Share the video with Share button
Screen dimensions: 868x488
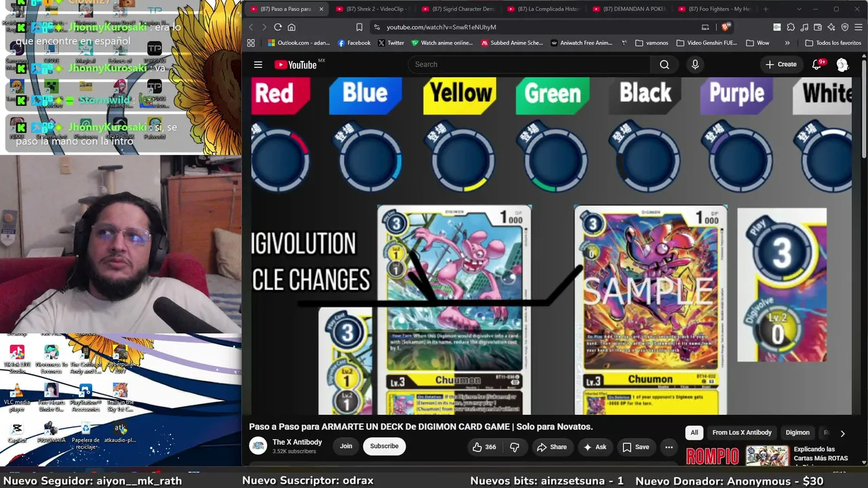tap(551, 447)
